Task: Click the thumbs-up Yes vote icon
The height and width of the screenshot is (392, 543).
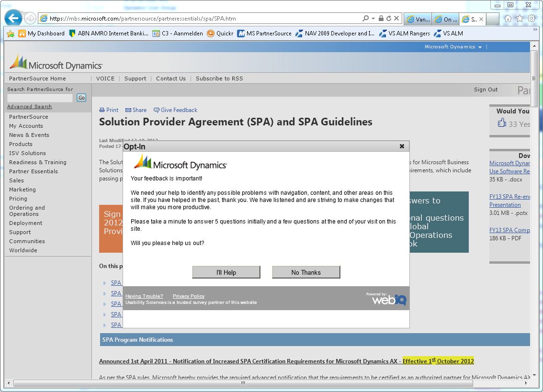Action: 502,123
